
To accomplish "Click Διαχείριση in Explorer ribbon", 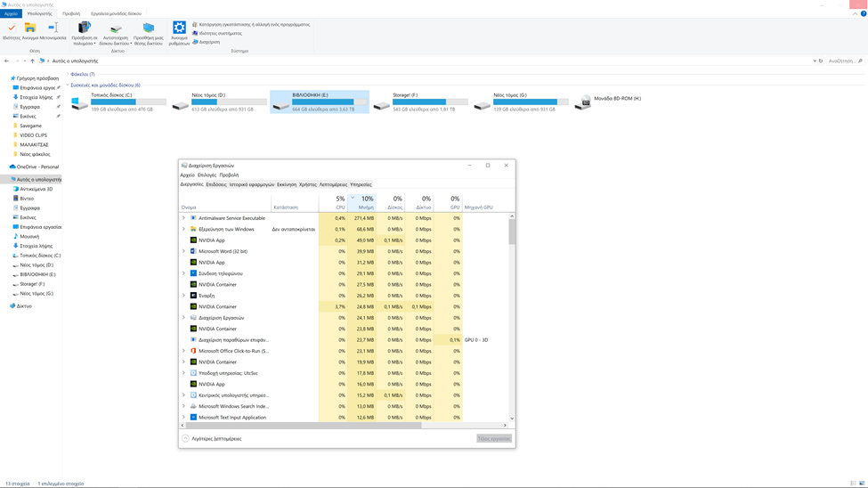I will 206,42.
